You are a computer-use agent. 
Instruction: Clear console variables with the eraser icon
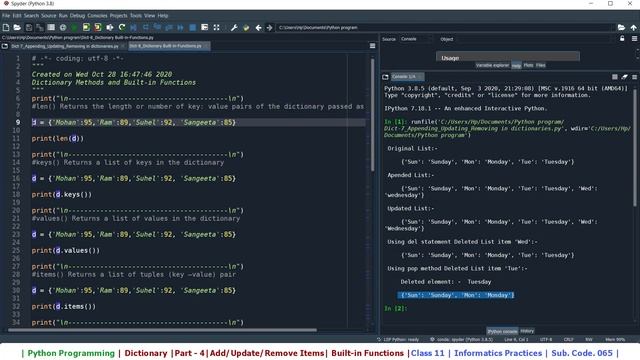click(x=624, y=77)
